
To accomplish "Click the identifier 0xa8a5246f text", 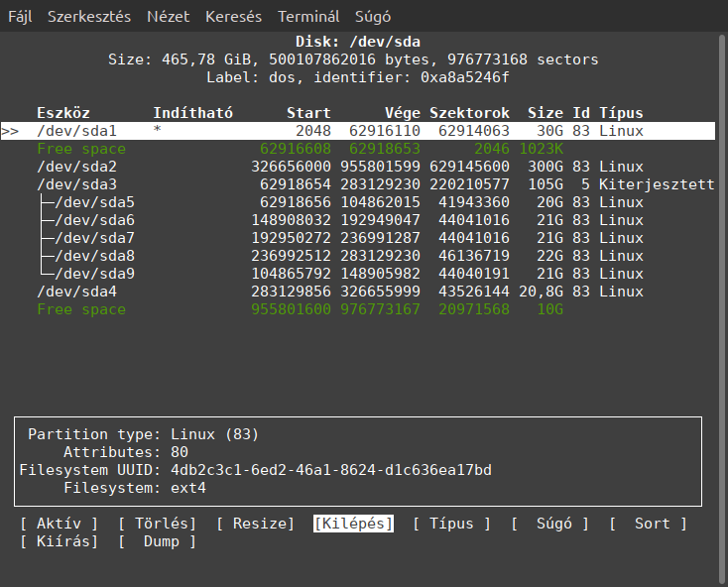I will click(x=412, y=77).
